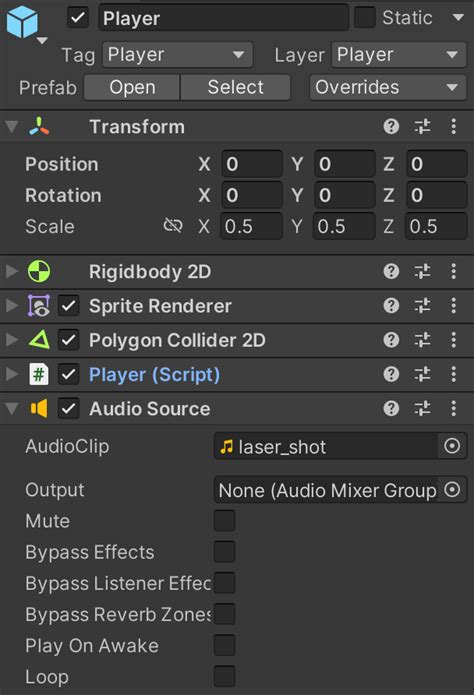474x695 pixels.
Task: Click the Polygon Collider 2D triangle icon
Action: [x=39, y=340]
